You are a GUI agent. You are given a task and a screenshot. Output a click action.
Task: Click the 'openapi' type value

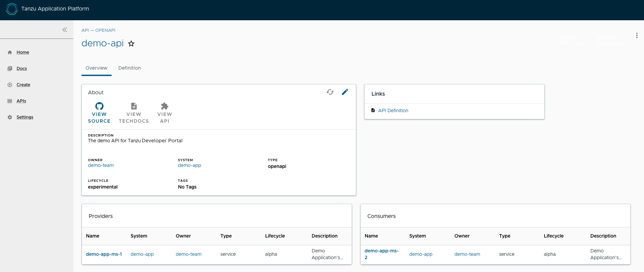pos(277,166)
